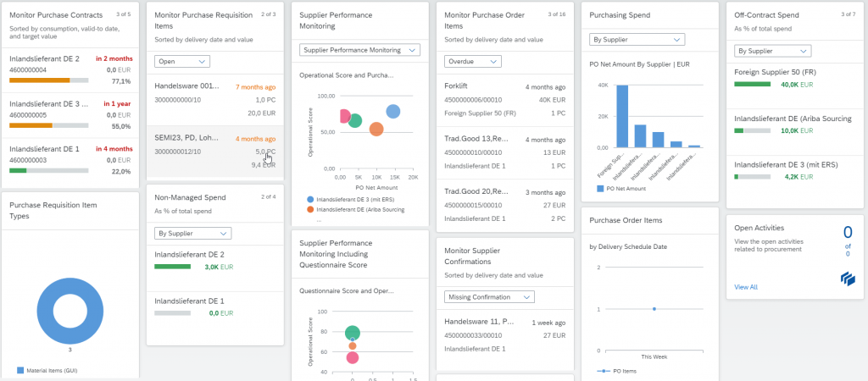Click the blue Inlandslieferant DE 3 legend marker
The width and height of the screenshot is (868, 381).
tap(310, 198)
